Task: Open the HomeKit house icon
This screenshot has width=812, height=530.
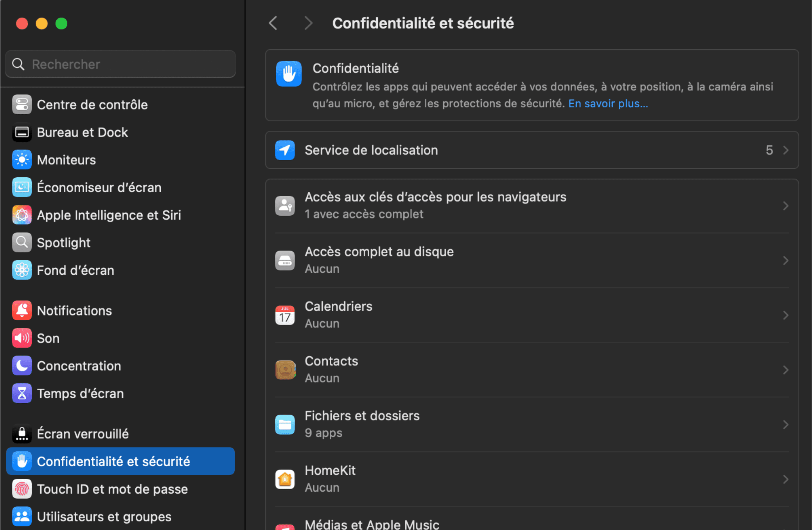Action: [x=285, y=478]
